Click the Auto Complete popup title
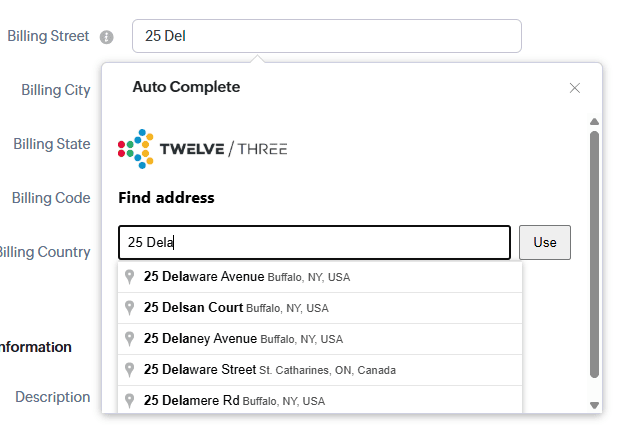Image resolution: width=618 pixels, height=425 pixels. coord(186,87)
